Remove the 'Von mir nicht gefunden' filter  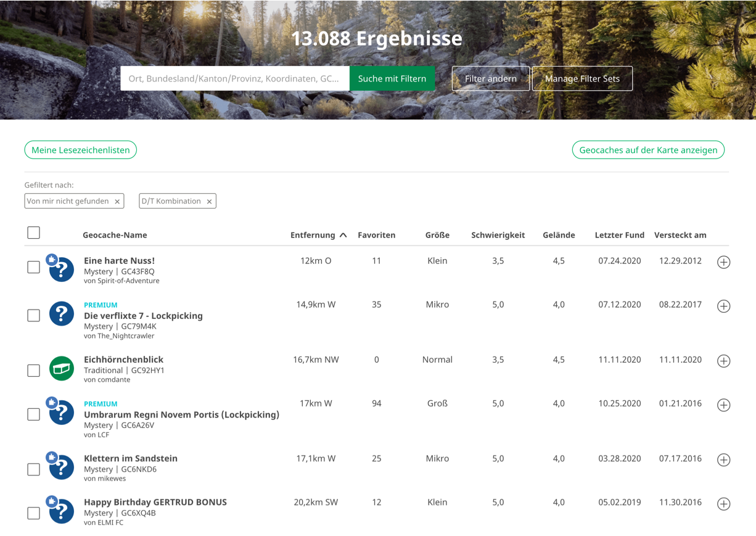117,202
